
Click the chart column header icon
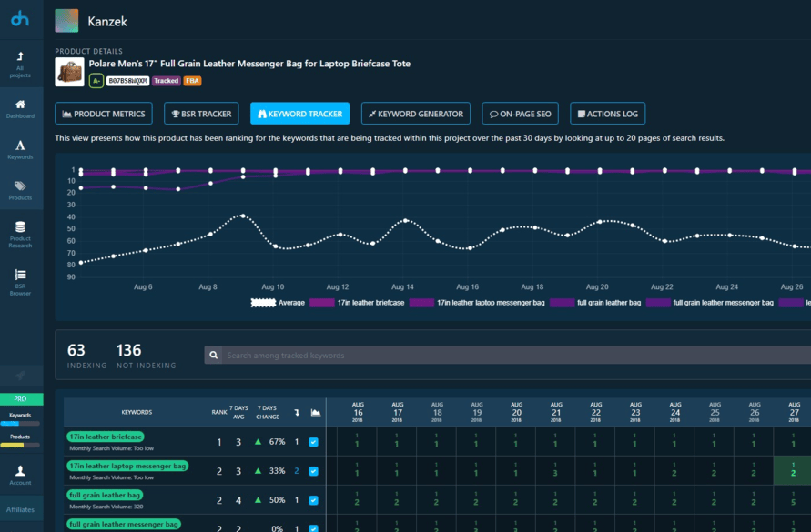(x=315, y=412)
